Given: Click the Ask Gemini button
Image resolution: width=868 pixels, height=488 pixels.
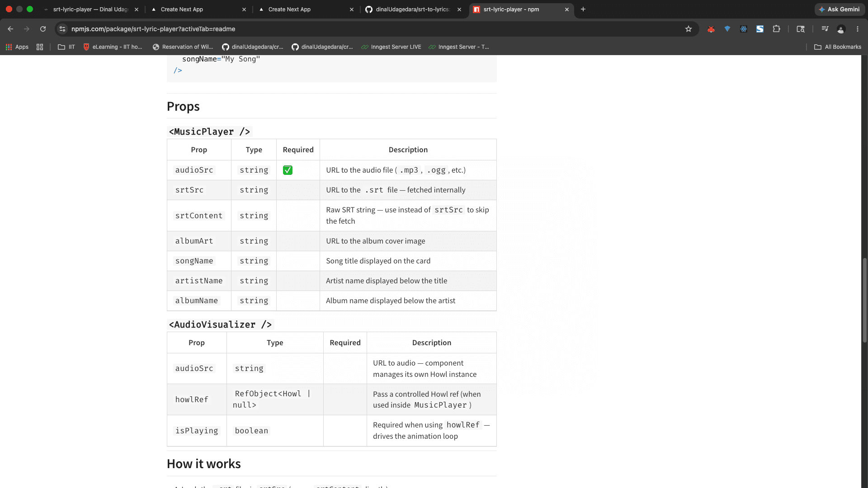Looking at the screenshot, I should coord(840,9).
